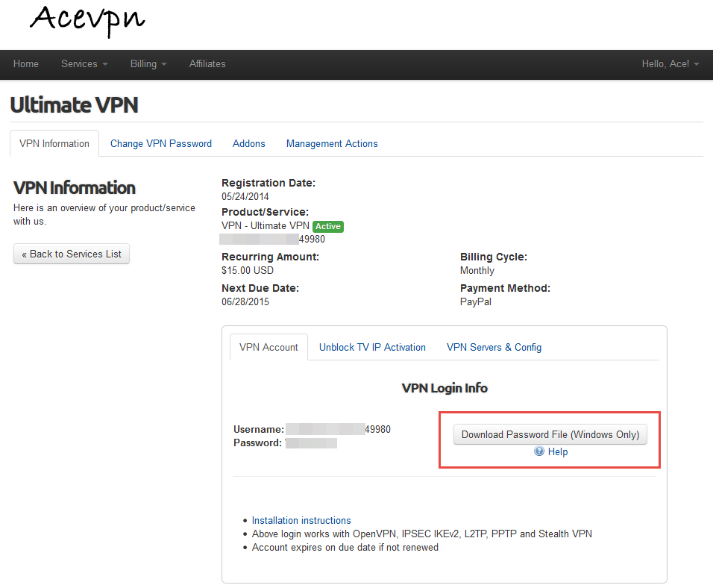Click the VPN Login Info heading
The image size is (713, 588).
445,388
